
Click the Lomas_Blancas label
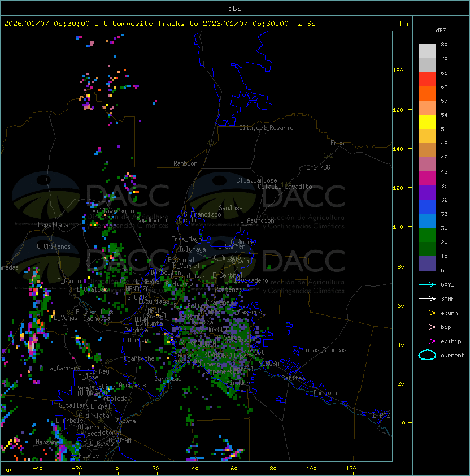tap(324, 350)
